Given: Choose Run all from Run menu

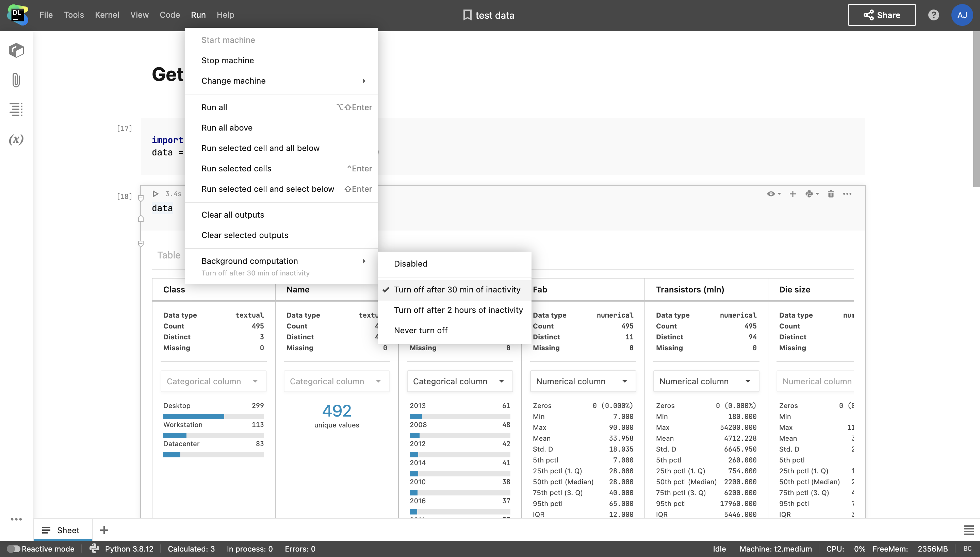Looking at the screenshot, I should click(x=214, y=107).
